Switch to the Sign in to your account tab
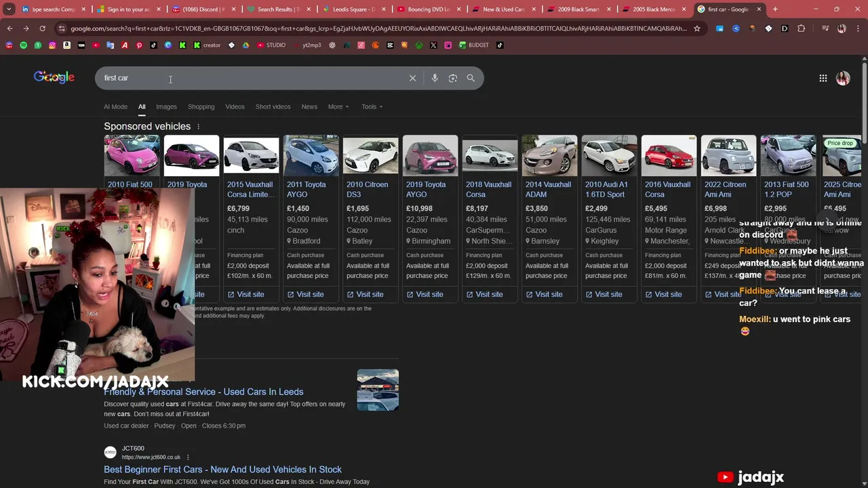 click(x=127, y=9)
